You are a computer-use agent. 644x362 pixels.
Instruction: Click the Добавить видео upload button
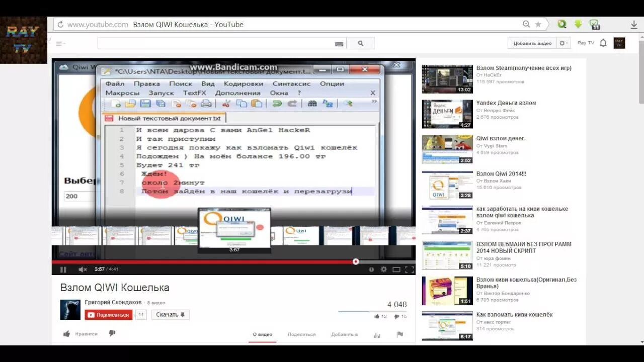coord(532,43)
